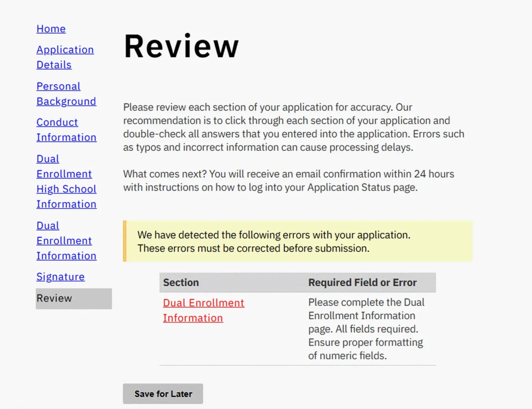Open Personal Background sidebar link
This screenshot has width=532, height=409.
coord(66,94)
